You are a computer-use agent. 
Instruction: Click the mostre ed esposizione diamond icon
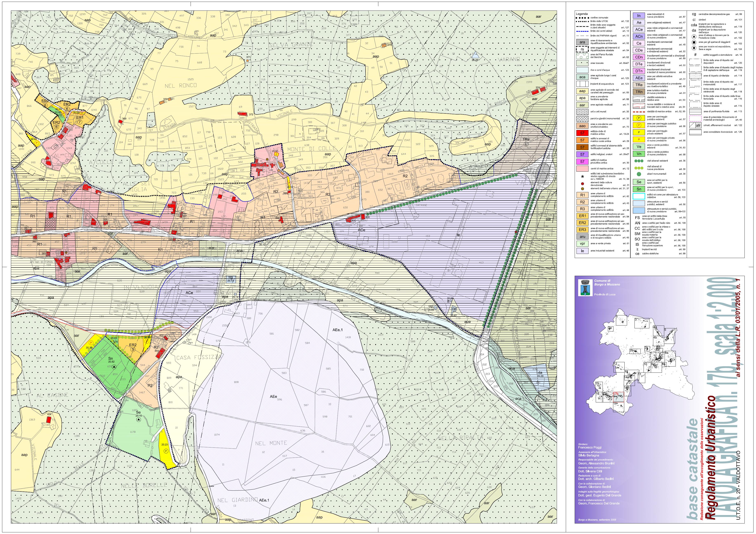click(x=694, y=48)
